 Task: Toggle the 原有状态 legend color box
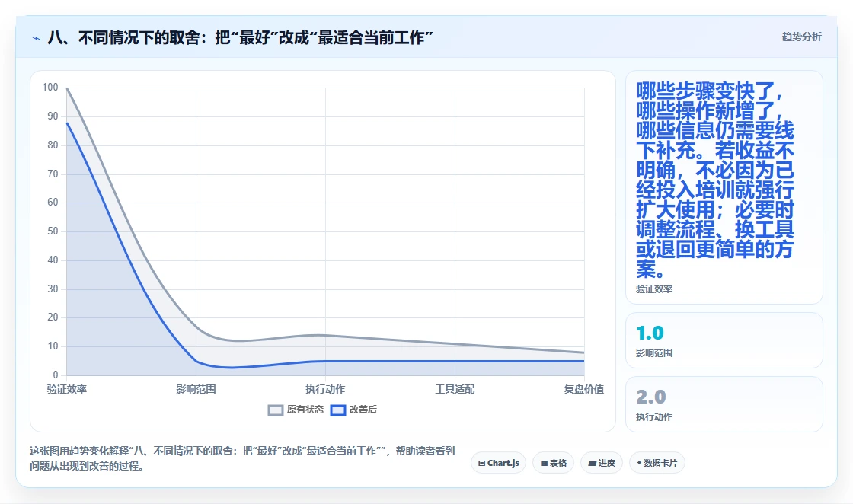coord(276,410)
